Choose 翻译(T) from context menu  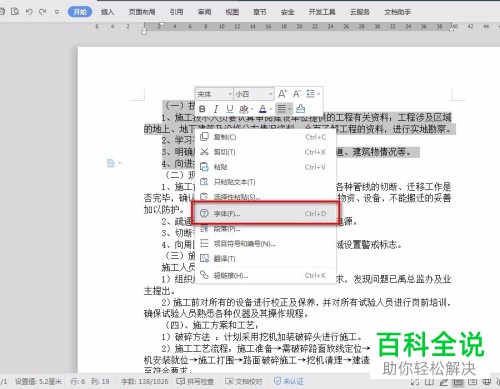[x=265, y=259]
